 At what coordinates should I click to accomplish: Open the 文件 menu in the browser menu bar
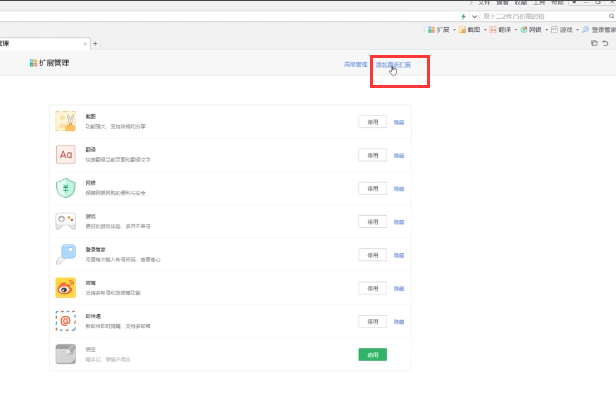pos(484,2)
